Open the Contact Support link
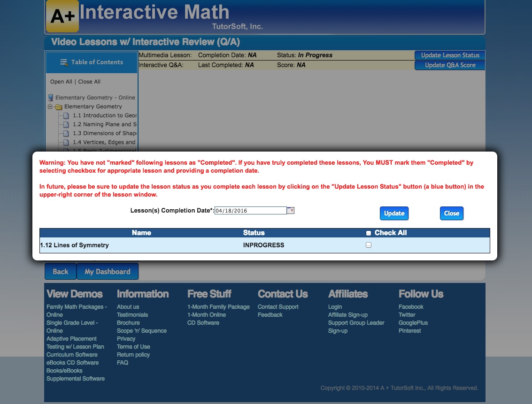The image size is (532, 404). (x=278, y=307)
